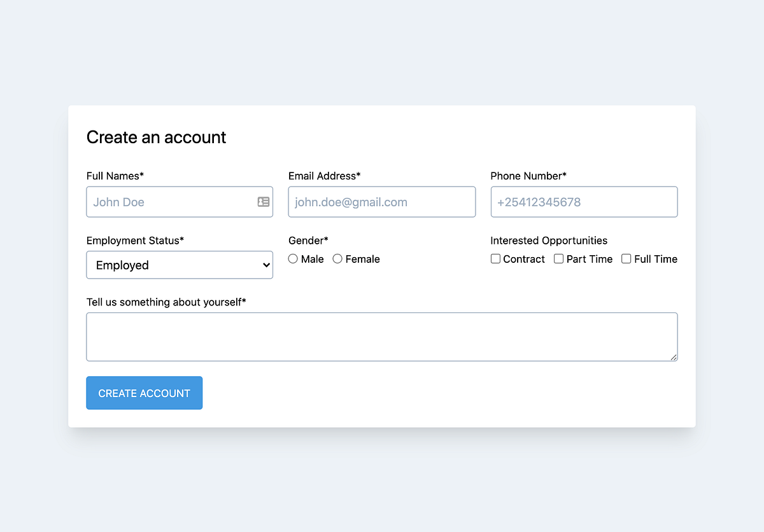Enable the Contract opportunity checkbox
This screenshot has height=532, width=764.
(495, 258)
